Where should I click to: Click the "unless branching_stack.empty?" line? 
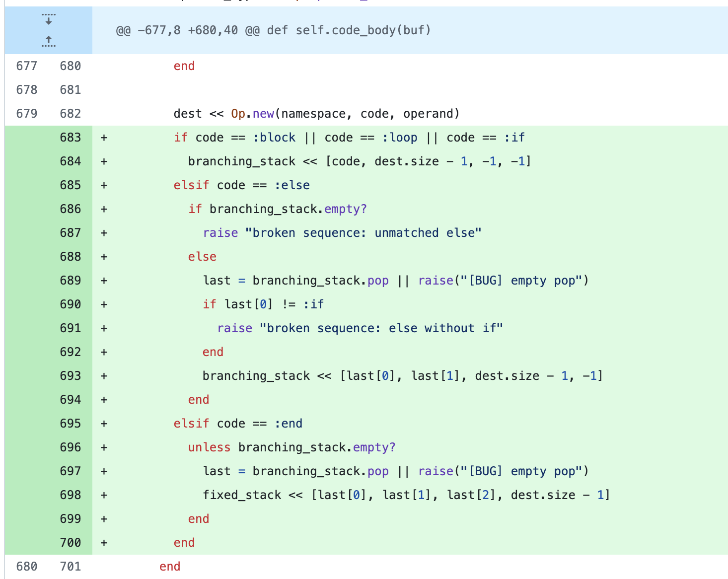point(291,447)
